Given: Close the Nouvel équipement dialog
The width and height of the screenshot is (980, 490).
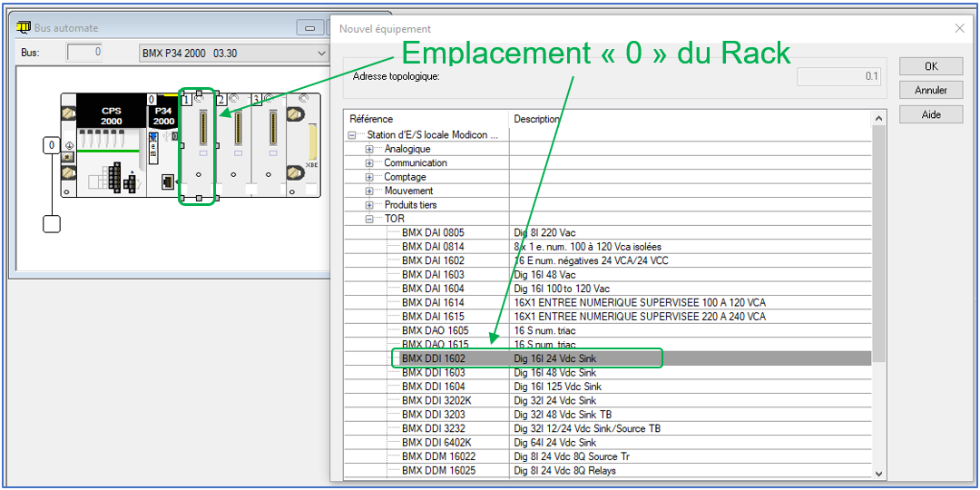Looking at the screenshot, I should [x=959, y=28].
